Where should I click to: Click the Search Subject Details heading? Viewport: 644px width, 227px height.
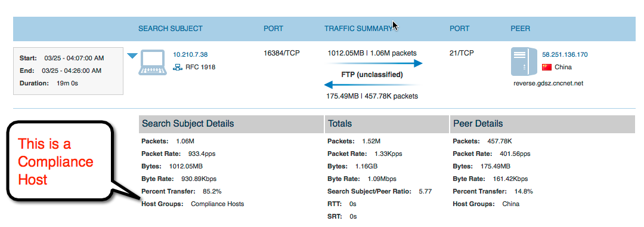click(x=188, y=124)
